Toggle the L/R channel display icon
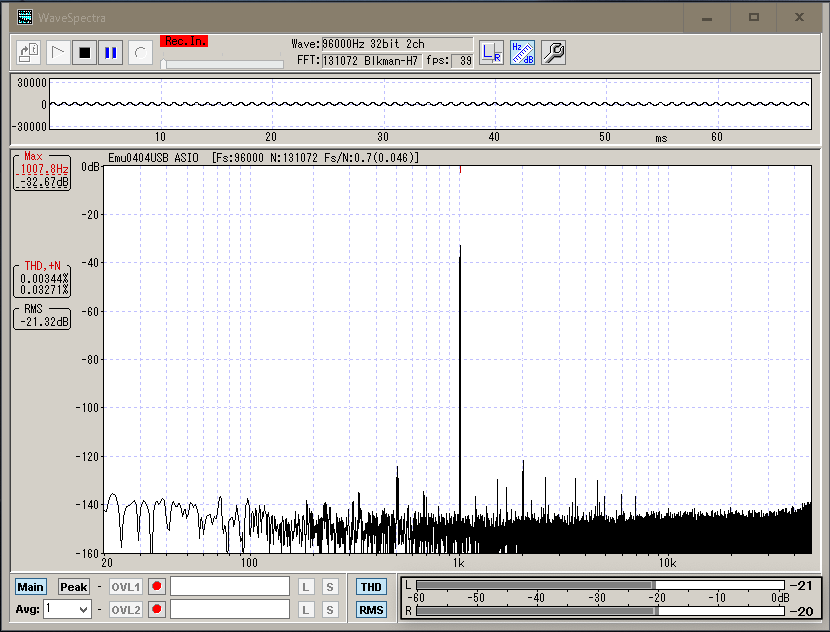The height and width of the screenshot is (632, 830). (x=491, y=52)
